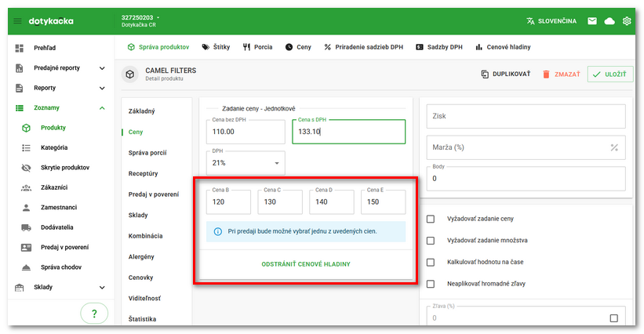Open the hamburger menu icon
Screen dimensions: 644x334
coord(18,21)
